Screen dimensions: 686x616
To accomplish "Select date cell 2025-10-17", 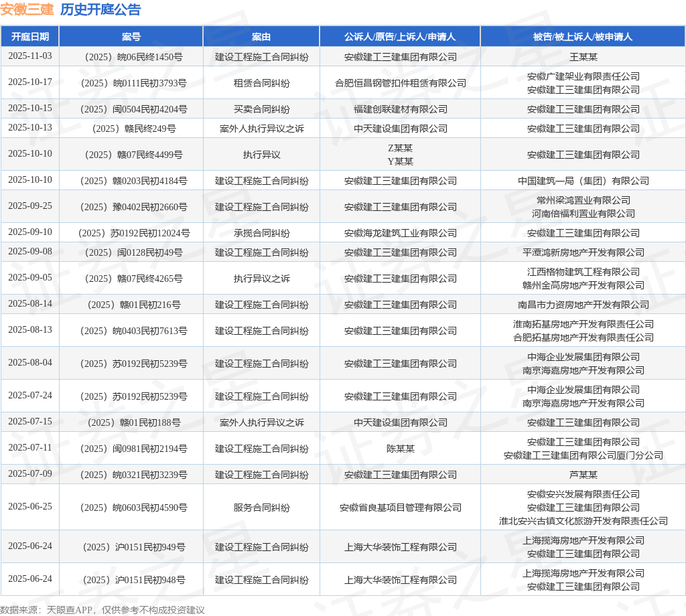I will [29, 82].
